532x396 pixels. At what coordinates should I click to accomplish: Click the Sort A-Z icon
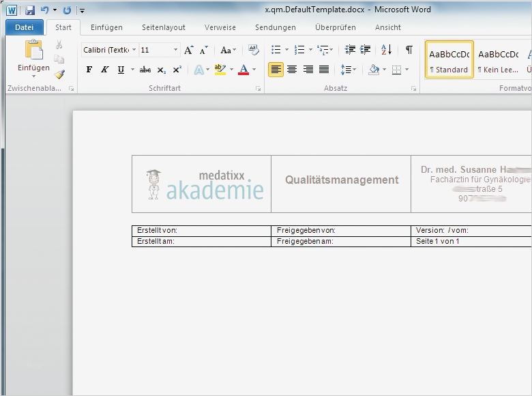[x=386, y=50]
